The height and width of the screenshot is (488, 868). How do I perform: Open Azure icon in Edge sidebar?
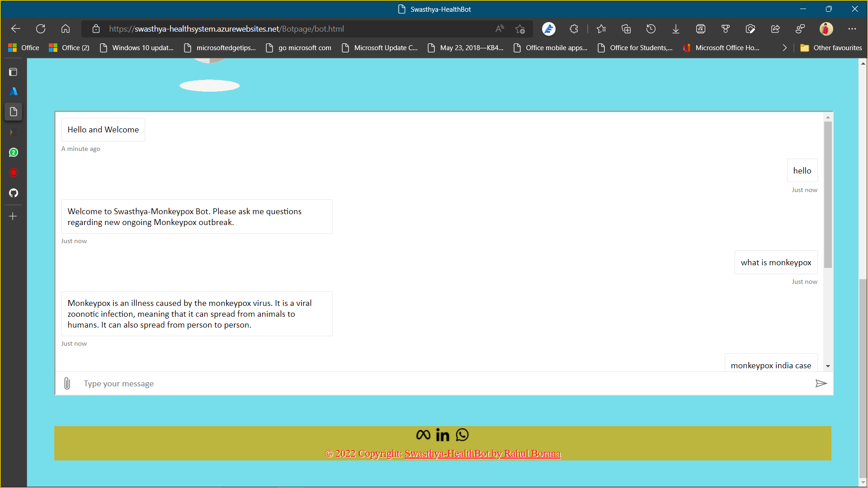coord(14,91)
